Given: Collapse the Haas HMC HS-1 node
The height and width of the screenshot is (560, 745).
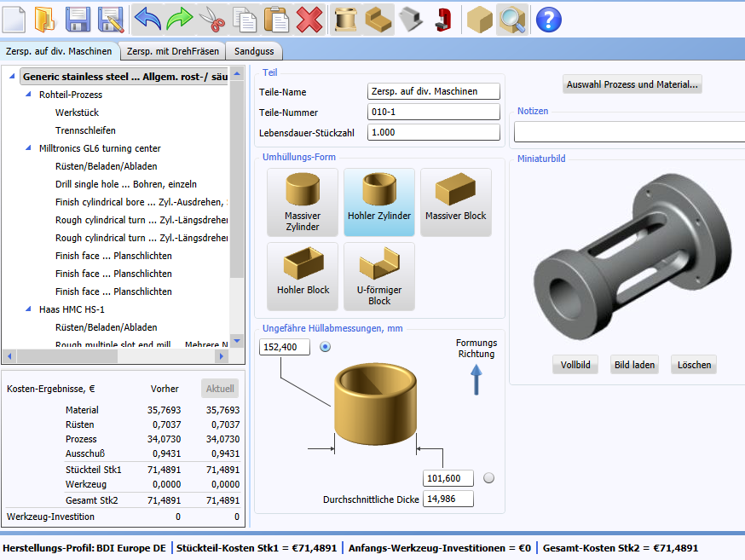Looking at the screenshot, I should point(28,309).
